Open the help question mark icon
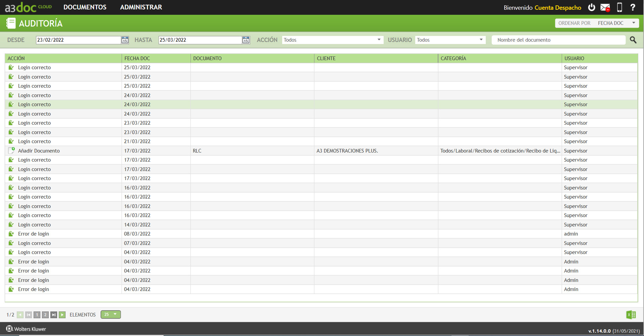Screen dimensions: 644x336 [633, 7]
